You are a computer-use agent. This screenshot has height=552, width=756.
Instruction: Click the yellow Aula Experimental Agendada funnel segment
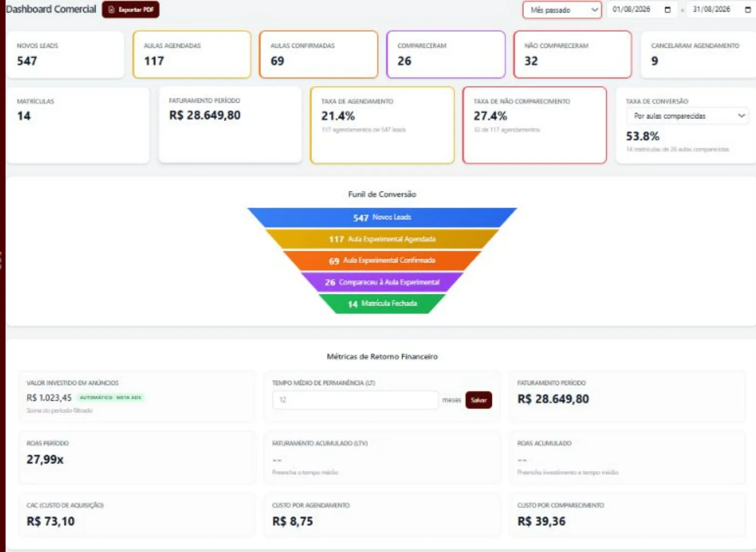(x=382, y=239)
